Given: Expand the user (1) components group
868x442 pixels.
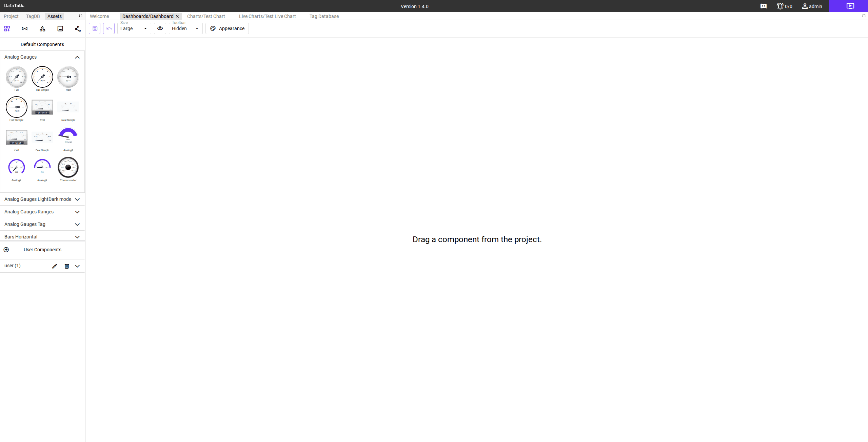Looking at the screenshot, I should [x=77, y=266].
